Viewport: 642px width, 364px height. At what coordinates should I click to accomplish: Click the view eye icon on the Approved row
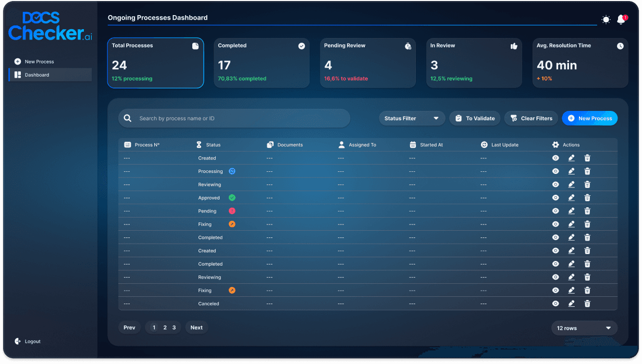click(x=555, y=197)
